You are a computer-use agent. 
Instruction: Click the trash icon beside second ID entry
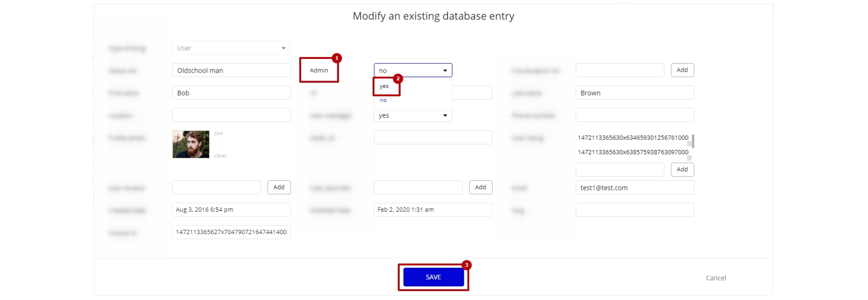tap(689, 159)
